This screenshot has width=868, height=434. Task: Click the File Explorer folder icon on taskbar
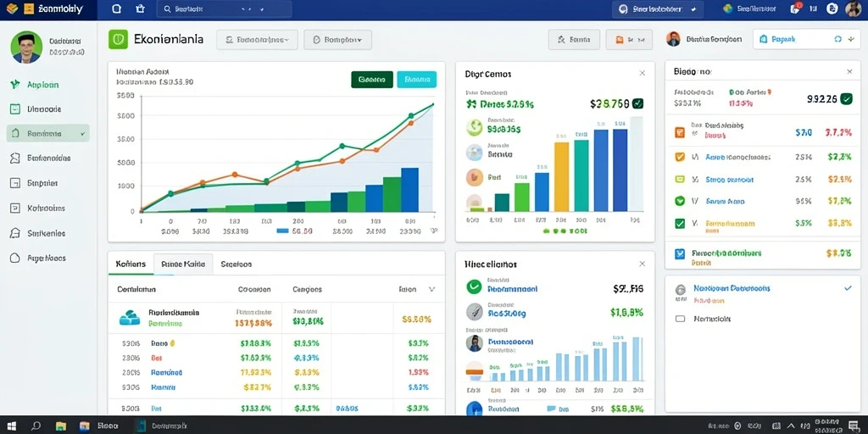coord(61,426)
